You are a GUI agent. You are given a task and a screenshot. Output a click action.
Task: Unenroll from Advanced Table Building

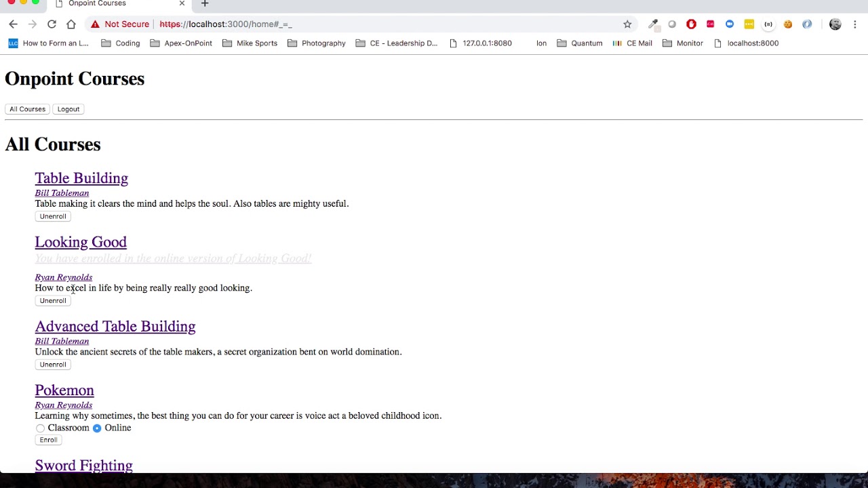pos(53,365)
